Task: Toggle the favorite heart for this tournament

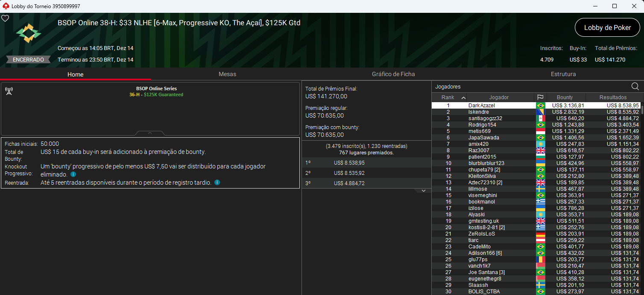Action: [x=5, y=18]
